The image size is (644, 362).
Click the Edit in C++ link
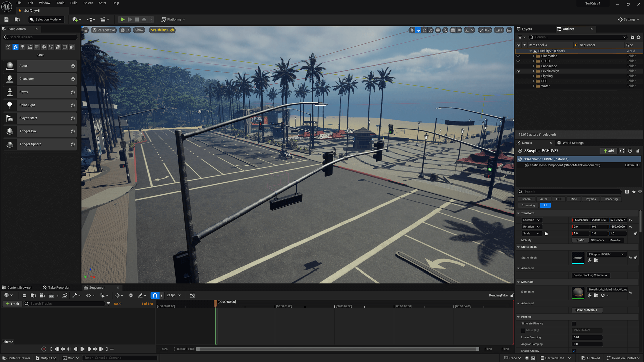pos(632,165)
